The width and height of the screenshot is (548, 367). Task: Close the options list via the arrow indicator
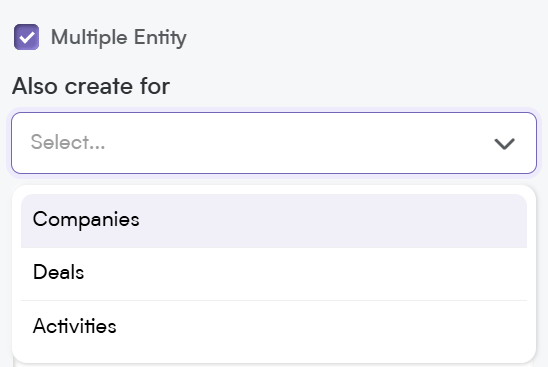504,143
